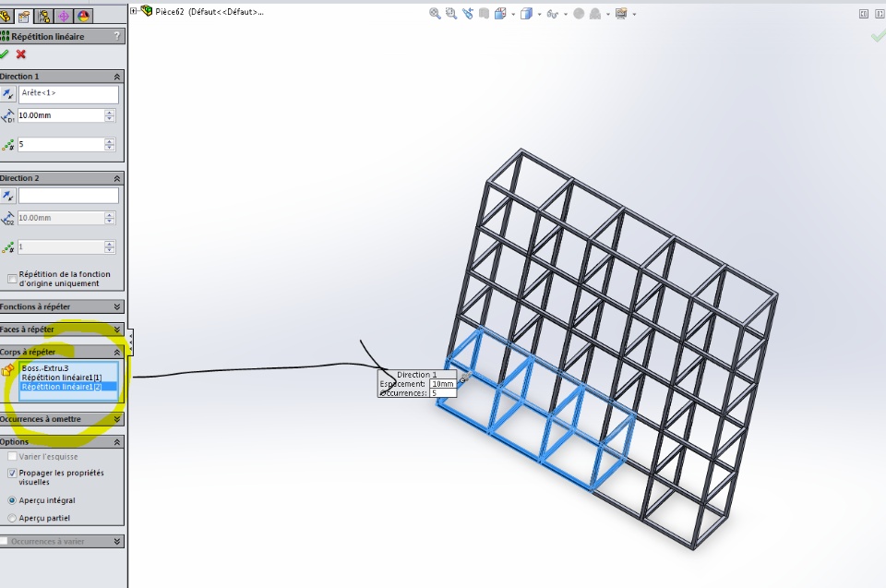The width and height of the screenshot is (886, 588).
Task: Click the Pièce62 part icon
Action: click(x=147, y=11)
